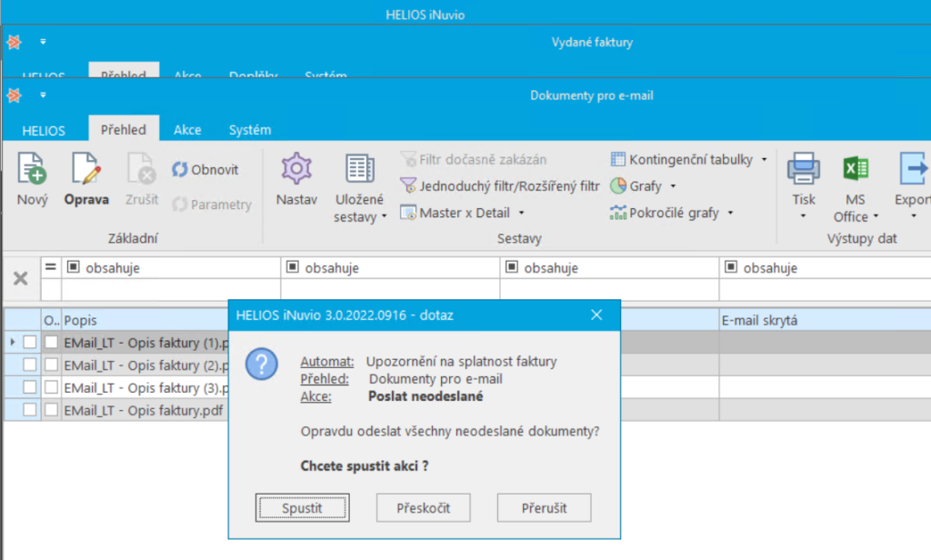
Task: Select row EMail_LT - Opis faktury.pdf
Action: click(144, 410)
